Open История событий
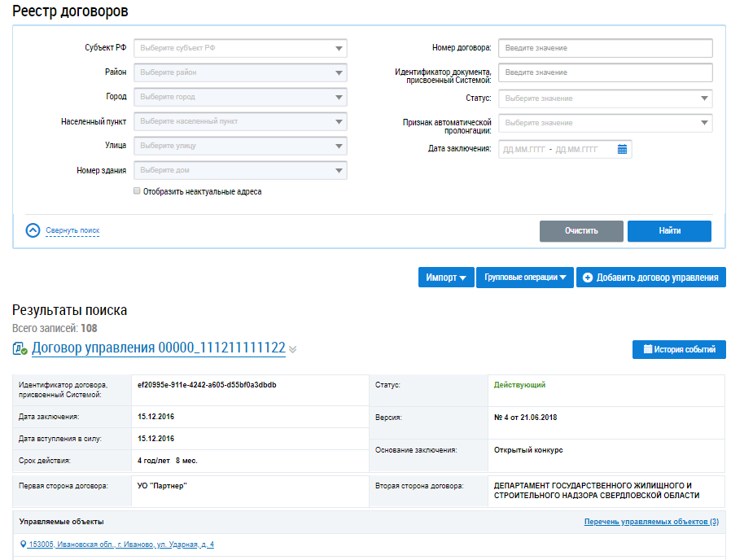 (x=679, y=349)
